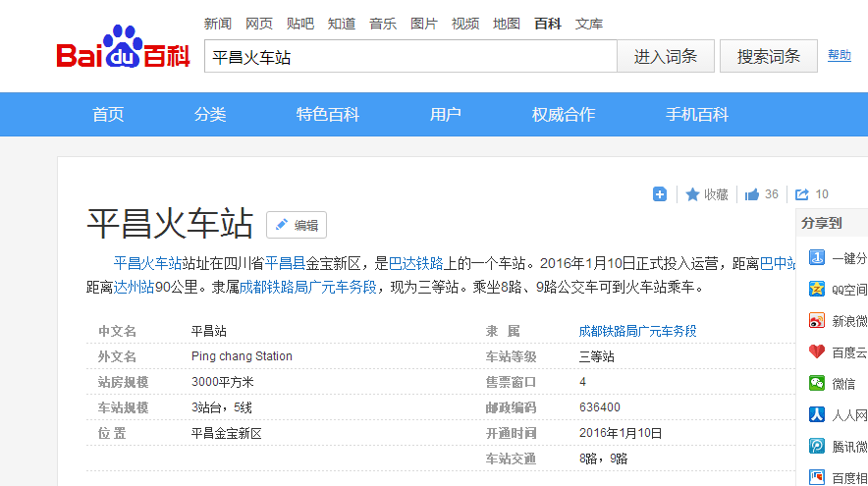Share to 人人网 via its icon
Image resolution: width=868 pixels, height=486 pixels.
coord(817,414)
